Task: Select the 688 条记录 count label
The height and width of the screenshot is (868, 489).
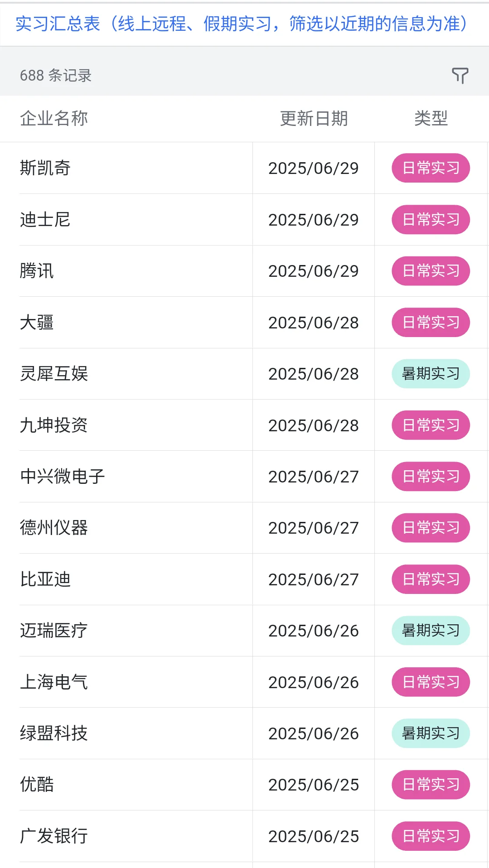Action: click(x=56, y=75)
